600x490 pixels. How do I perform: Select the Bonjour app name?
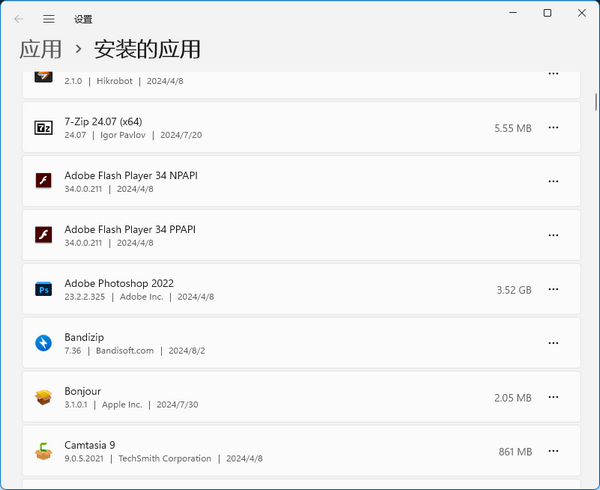click(83, 391)
